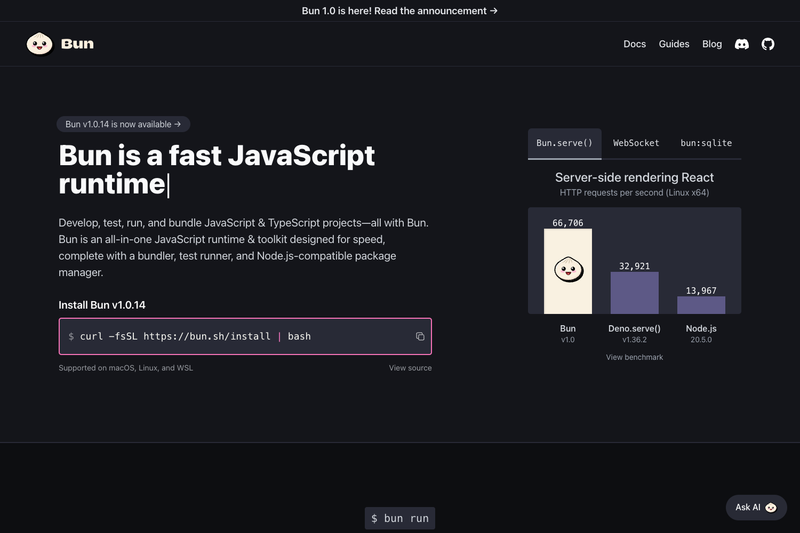Click the Deno.serve() 32,921 bar
This screenshot has width=800, height=533.
[x=634, y=293]
